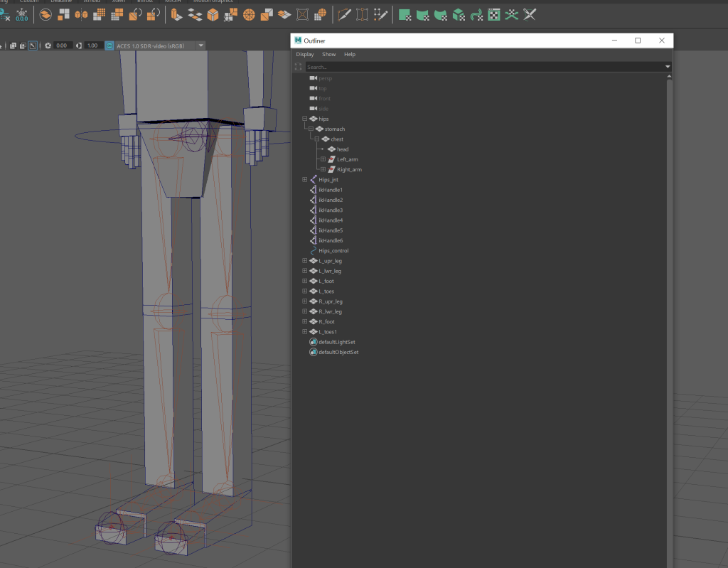This screenshot has height=568, width=728.
Task: Click the stacked planes Duplicate Face icon
Action: point(284,15)
